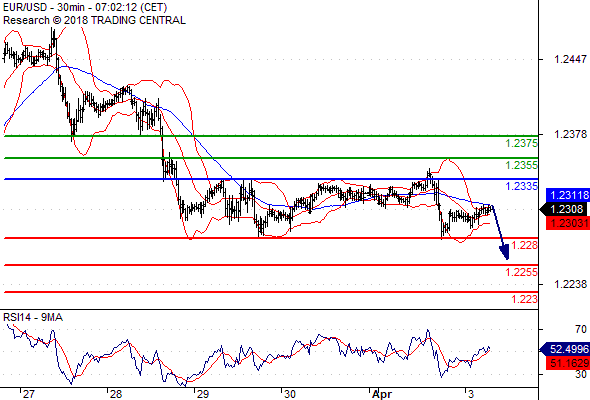Select the 1.2375 green resistance label
Screen dimensions: 590x400
point(522,143)
